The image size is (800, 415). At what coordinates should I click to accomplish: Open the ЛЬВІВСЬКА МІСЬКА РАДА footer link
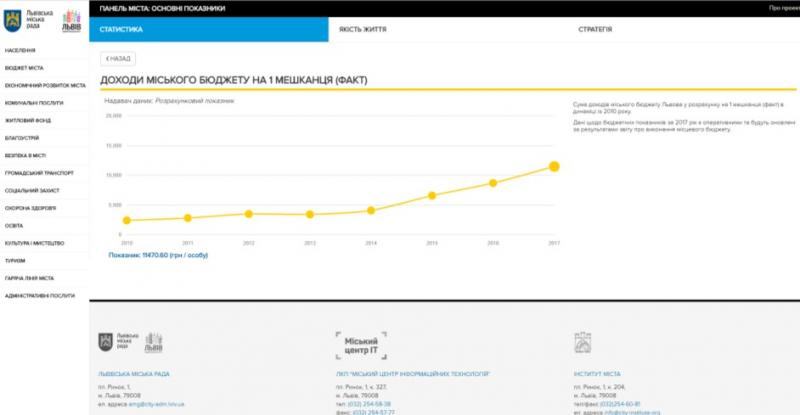(134, 374)
